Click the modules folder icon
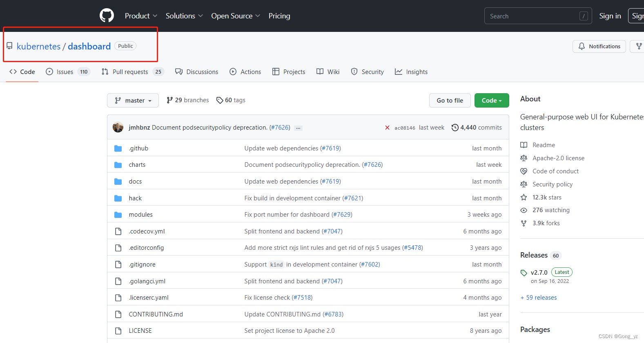 pyautogui.click(x=118, y=215)
